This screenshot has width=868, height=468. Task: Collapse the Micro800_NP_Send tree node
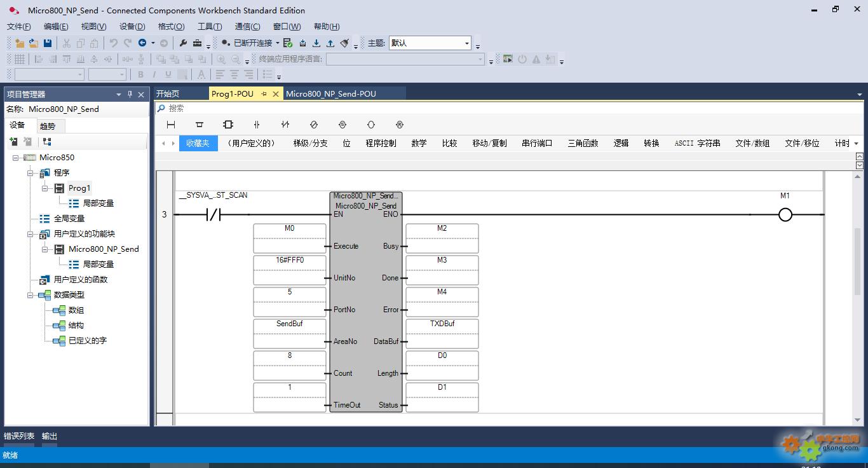(x=44, y=249)
